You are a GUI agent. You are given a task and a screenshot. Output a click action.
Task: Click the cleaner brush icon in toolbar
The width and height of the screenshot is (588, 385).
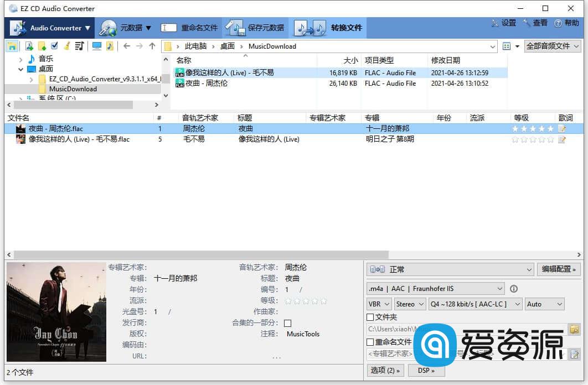click(x=66, y=46)
